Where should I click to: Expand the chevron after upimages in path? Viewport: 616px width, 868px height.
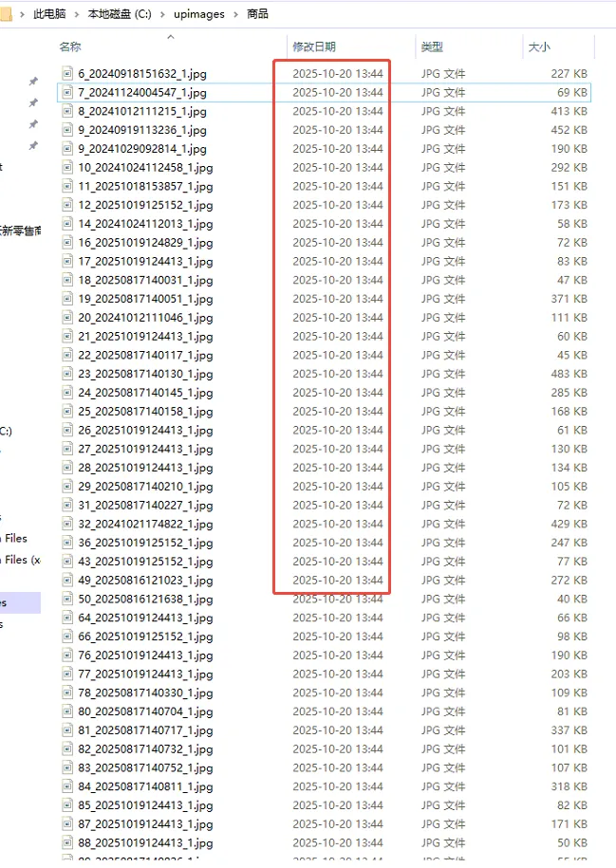[236, 14]
